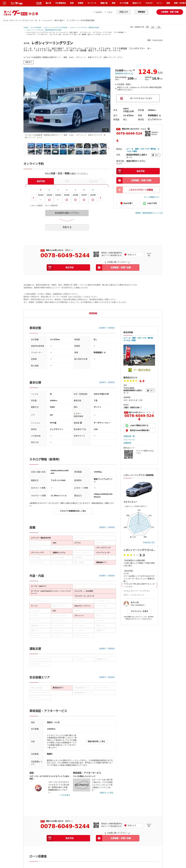The width and height of the screenshot is (186, 868).
Task: Expand カタログで車種情報を詳しく見る
Action: [73, 511]
